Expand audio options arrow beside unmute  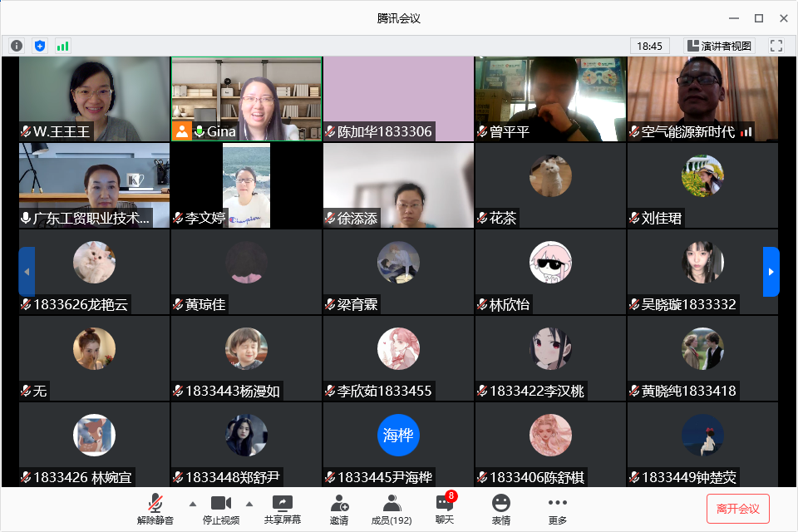coord(193,504)
